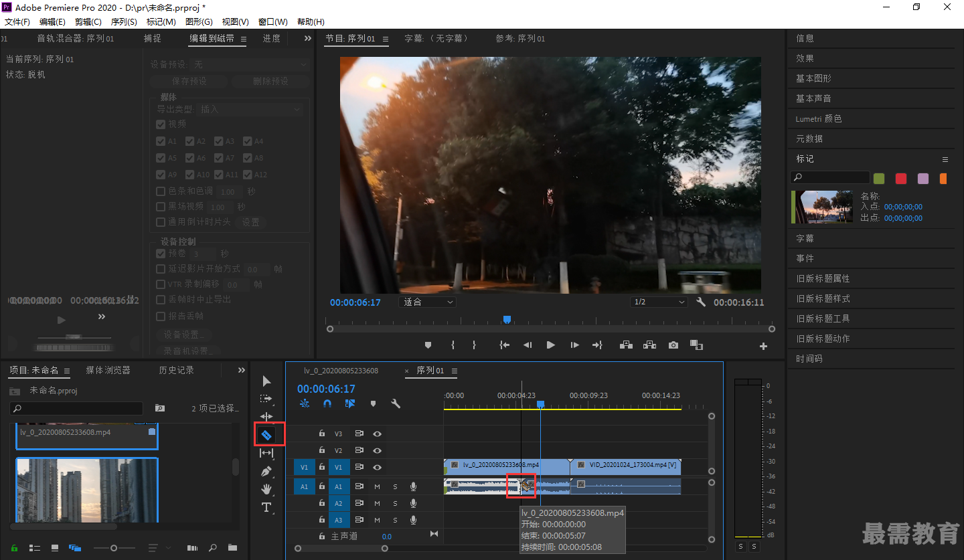Image resolution: width=964 pixels, height=560 pixels.
Task: Click the Export Frame camera icon
Action: coord(673,345)
